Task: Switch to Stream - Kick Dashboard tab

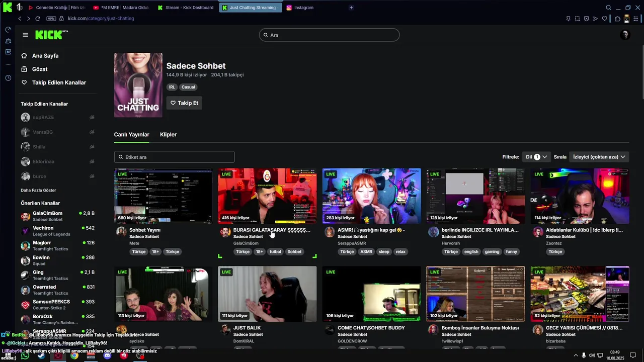Action: pyautogui.click(x=185, y=8)
